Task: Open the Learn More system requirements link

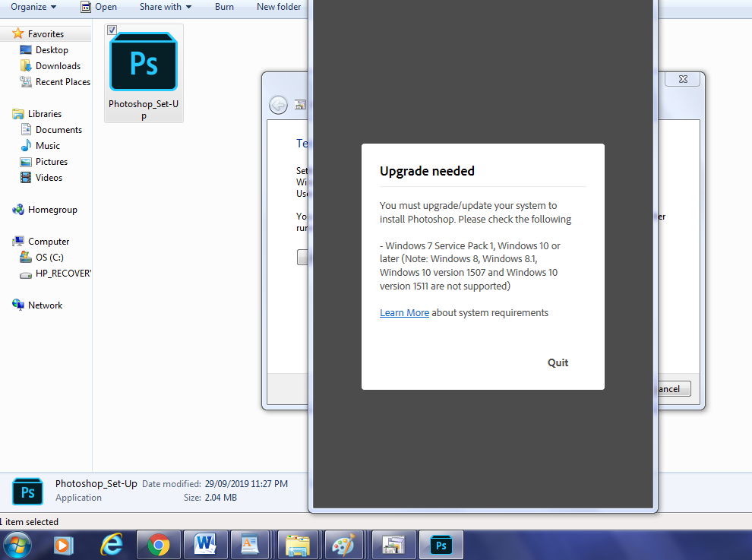Action: pyautogui.click(x=404, y=313)
